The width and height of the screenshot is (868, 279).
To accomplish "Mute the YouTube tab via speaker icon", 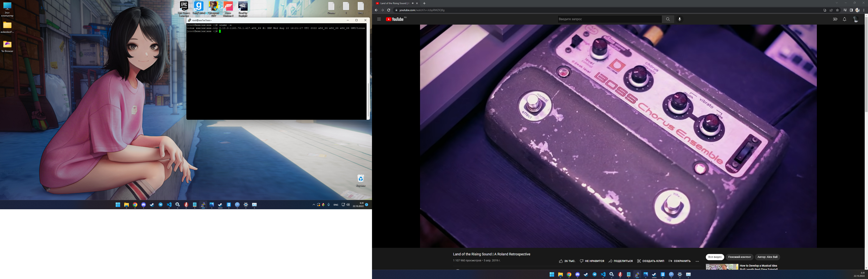I will (413, 3).
